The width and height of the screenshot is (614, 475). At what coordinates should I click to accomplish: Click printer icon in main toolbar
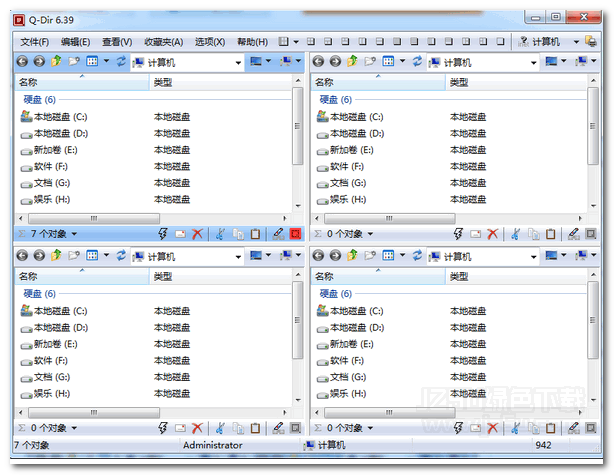pyautogui.click(x=591, y=42)
